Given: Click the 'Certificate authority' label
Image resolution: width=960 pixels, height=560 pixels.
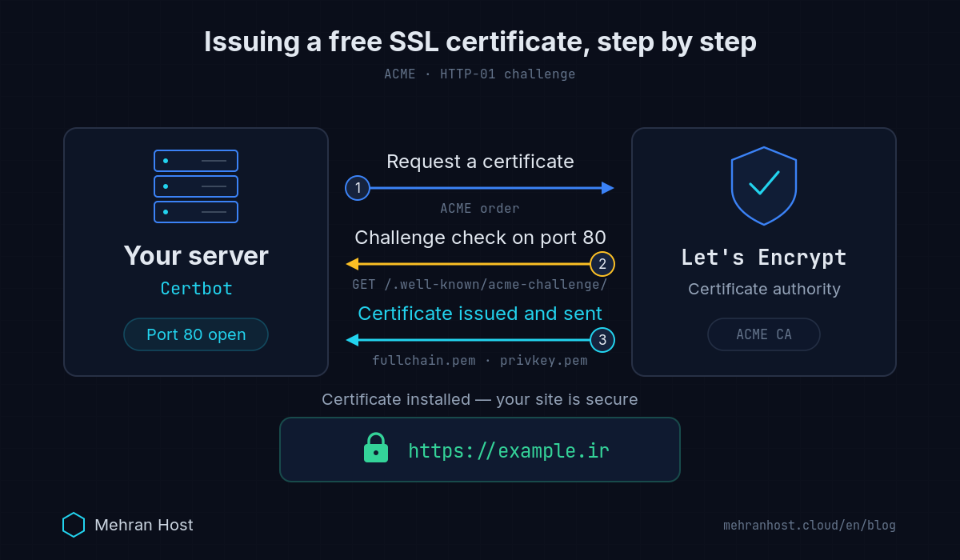Looking at the screenshot, I should coord(764,289).
